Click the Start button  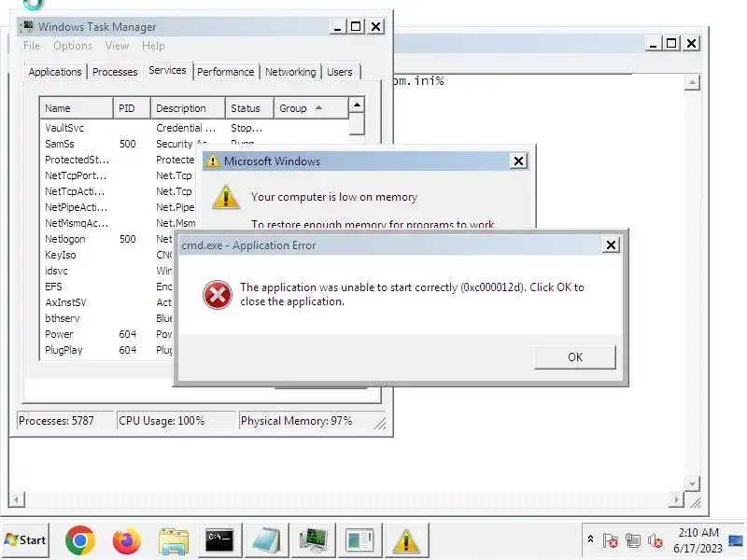25,540
